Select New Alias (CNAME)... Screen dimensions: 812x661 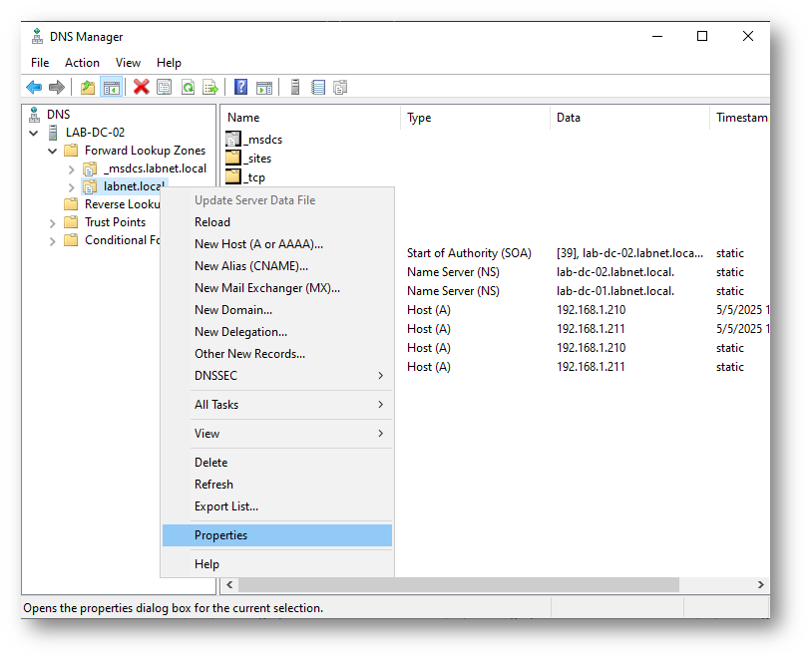pyautogui.click(x=277, y=265)
